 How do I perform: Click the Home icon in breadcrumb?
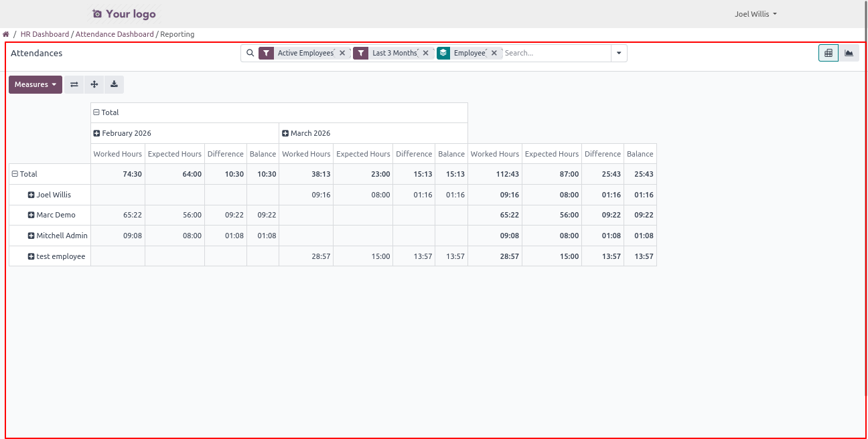pyautogui.click(x=6, y=34)
